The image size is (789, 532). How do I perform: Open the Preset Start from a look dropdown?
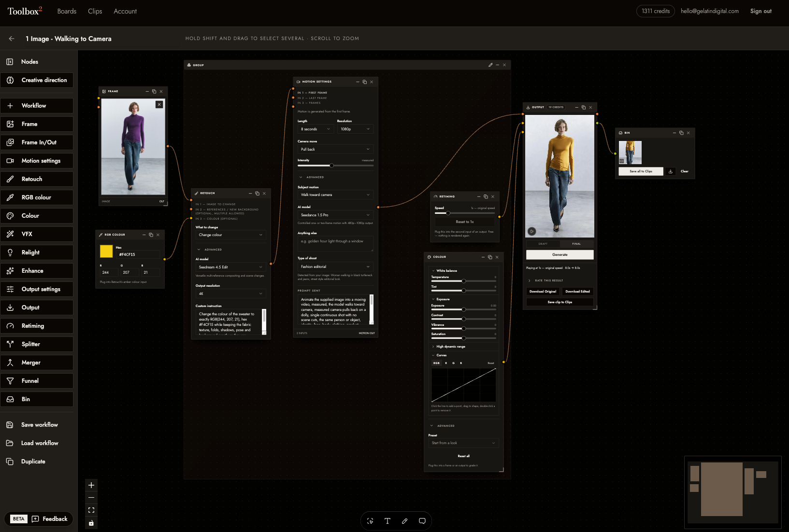463,443
